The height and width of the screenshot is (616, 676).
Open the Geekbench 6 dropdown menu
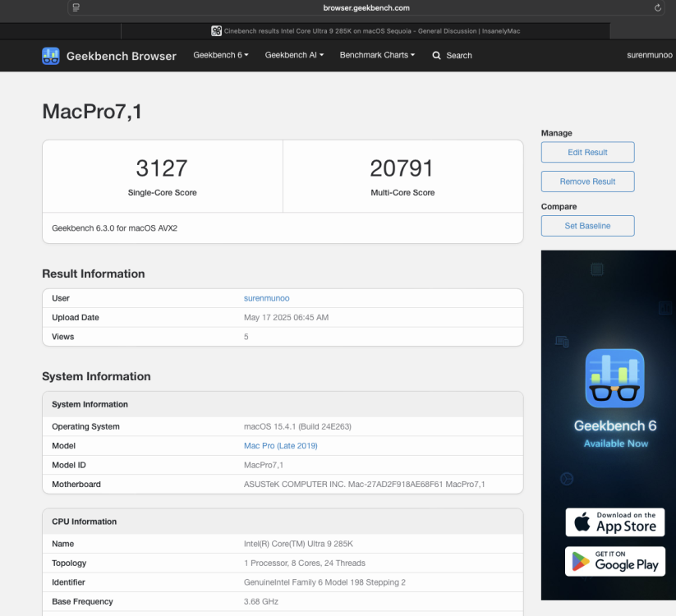click(221, 55)
